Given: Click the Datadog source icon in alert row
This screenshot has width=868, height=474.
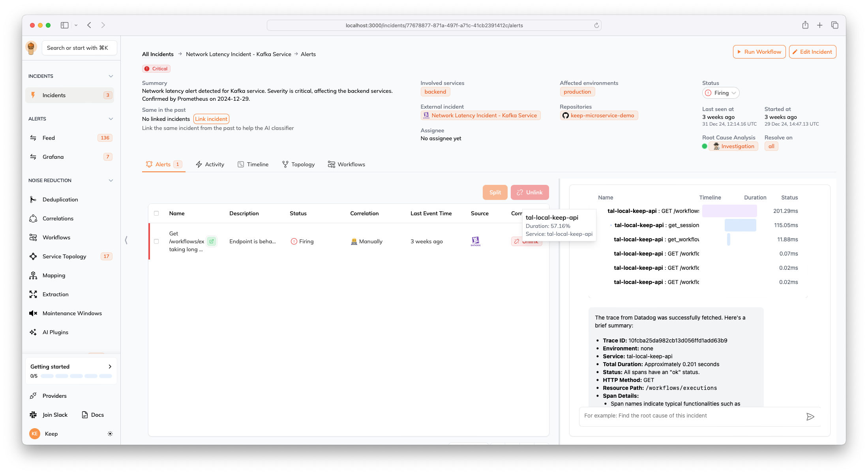Looking at the screenshot, I should 476,241.
